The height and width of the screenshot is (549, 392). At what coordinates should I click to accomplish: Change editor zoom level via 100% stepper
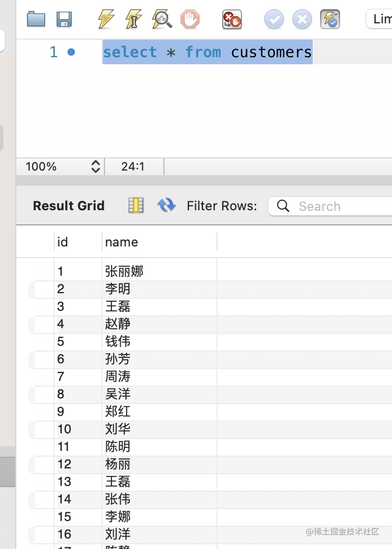point(96,166)
